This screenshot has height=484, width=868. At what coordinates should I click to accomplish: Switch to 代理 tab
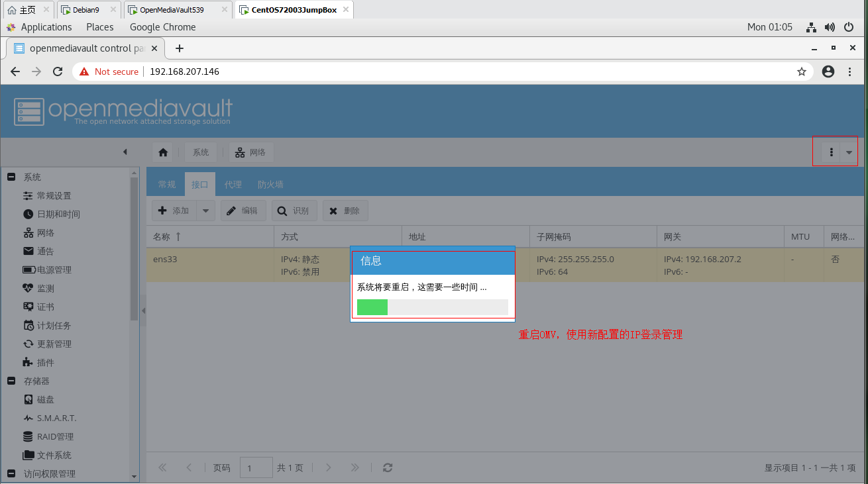click(233, 185)
